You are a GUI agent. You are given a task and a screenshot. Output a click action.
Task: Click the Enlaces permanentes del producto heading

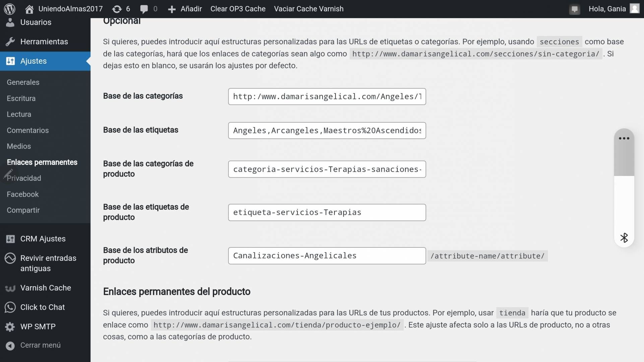tap(177, 292)
